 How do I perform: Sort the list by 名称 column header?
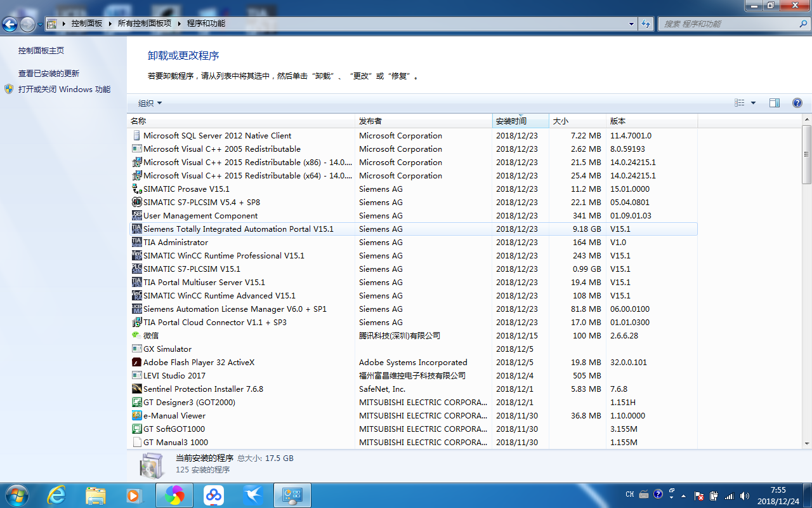pos(138,121)
